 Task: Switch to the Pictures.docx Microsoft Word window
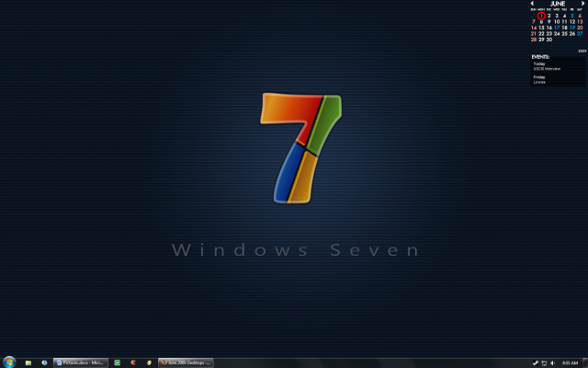pos(81,362)
